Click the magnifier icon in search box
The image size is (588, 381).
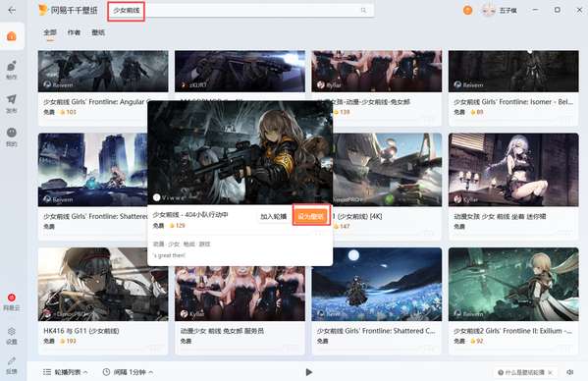(x=363, y=10)
